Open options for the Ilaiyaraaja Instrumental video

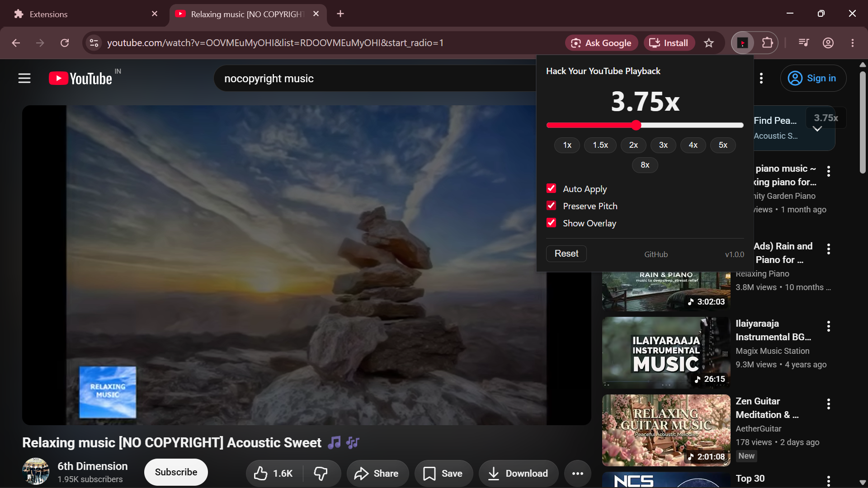point(829,326)
